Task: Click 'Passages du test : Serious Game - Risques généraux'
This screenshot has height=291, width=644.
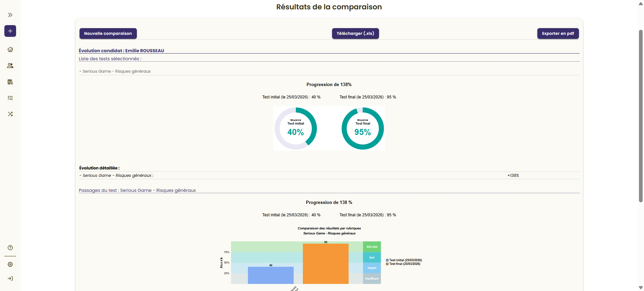Action: point(137,190)
